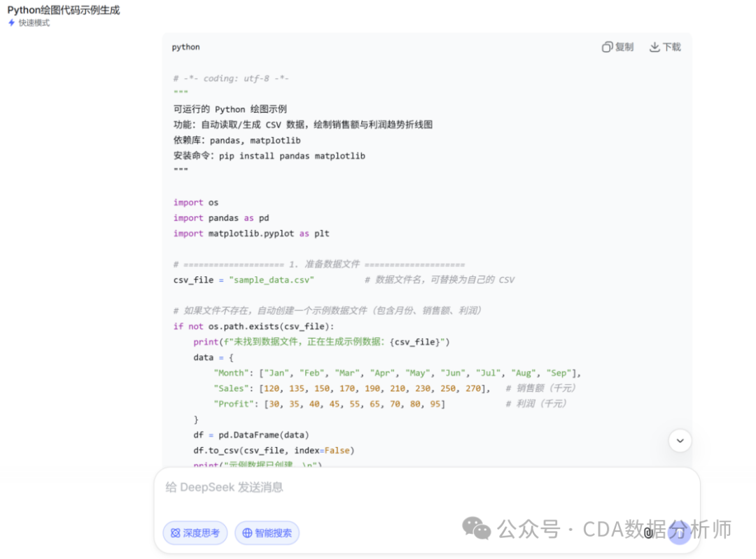756x559 pixels.
Task: Click the 'import matplotlib.pyplot as plt' line
Action: [x=251, y=233]
